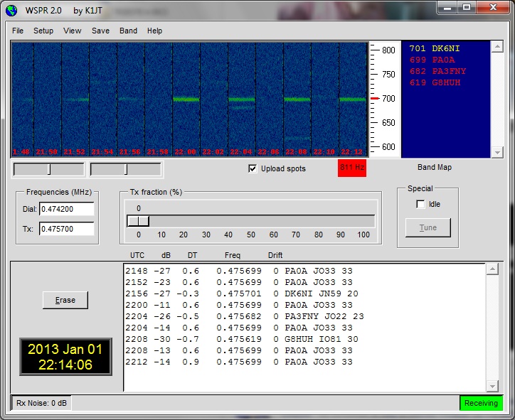Click the 22:00 waterfall time marker

[185, 152]
